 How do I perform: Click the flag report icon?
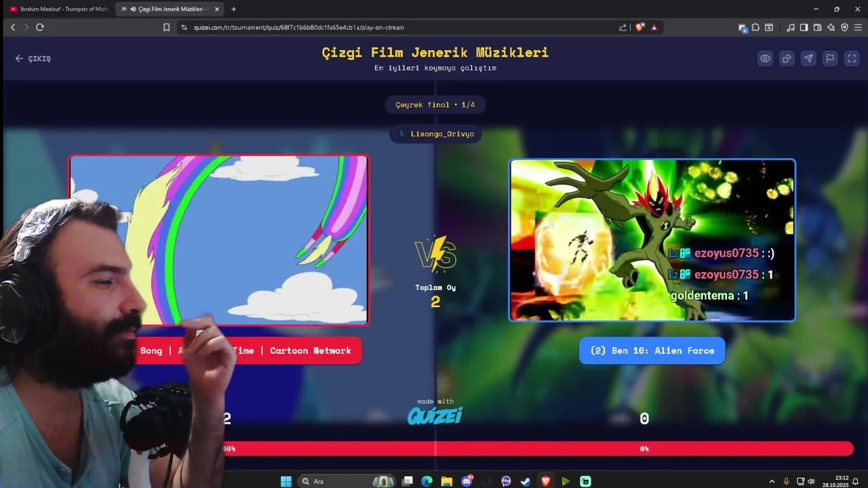point(830,58)
